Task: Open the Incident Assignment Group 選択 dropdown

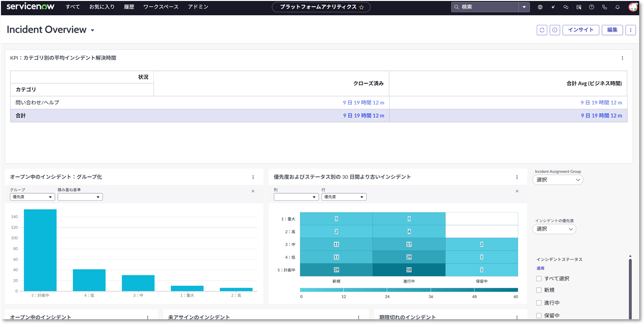Action: [558, 179]
